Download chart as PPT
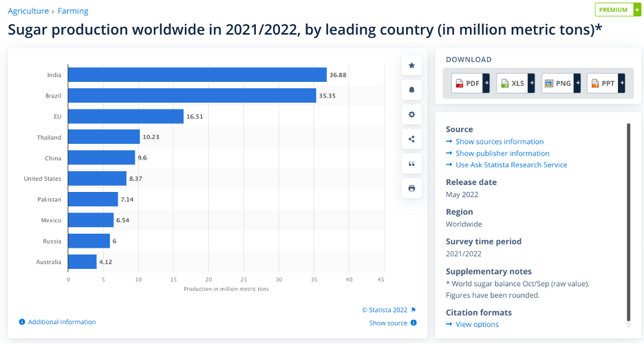644x344 pixels. (605, 83)
